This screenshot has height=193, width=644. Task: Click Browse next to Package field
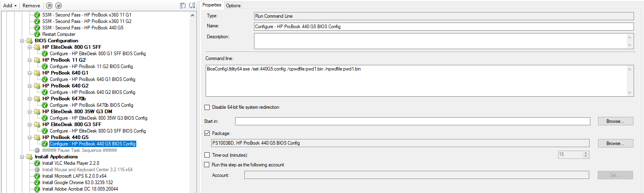point(615,143)
